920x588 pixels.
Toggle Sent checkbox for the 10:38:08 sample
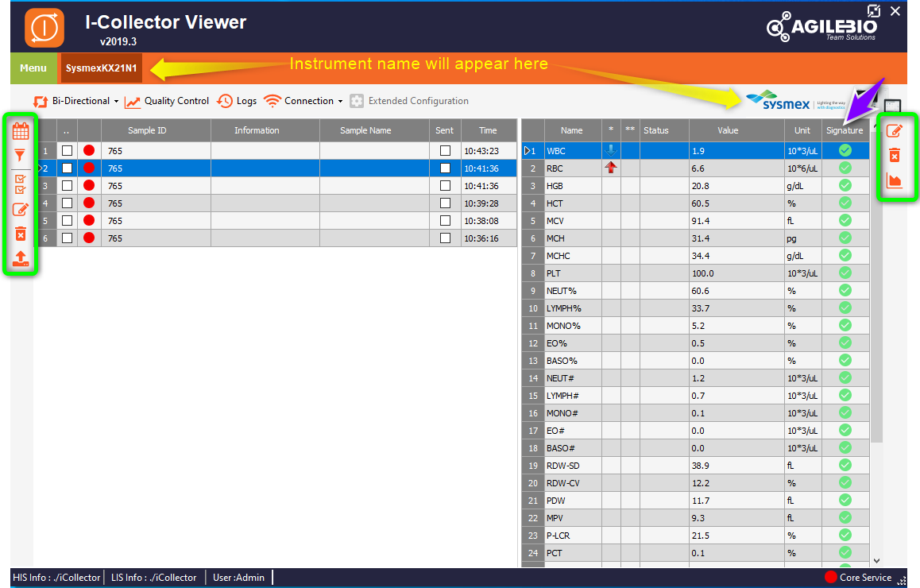point(446,221)
